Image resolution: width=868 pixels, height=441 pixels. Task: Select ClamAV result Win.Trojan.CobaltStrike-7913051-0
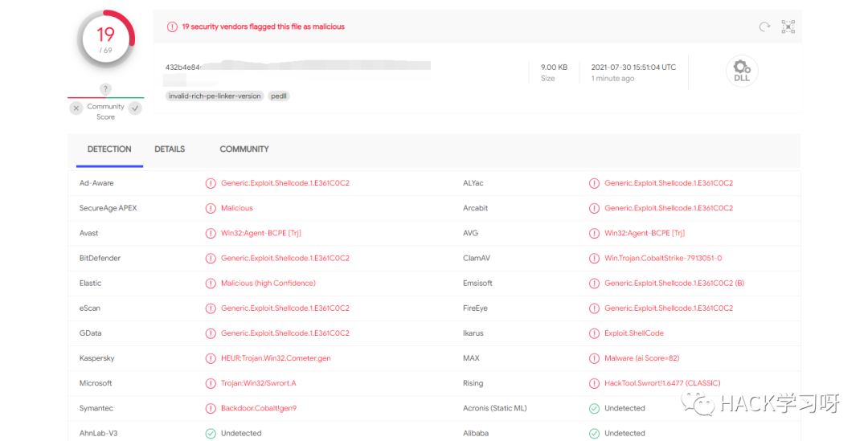point(663,258)
